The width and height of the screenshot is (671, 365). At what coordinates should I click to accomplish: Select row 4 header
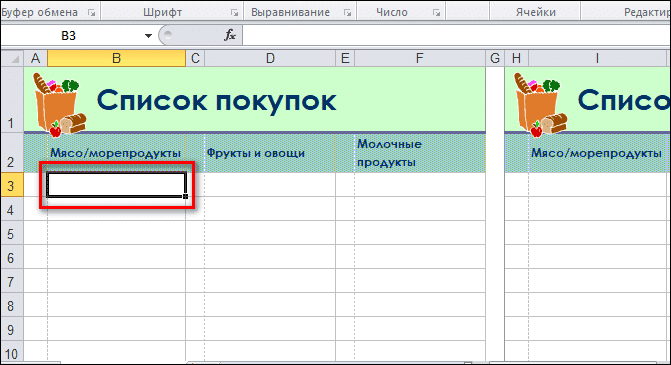[x=12, y=209]
